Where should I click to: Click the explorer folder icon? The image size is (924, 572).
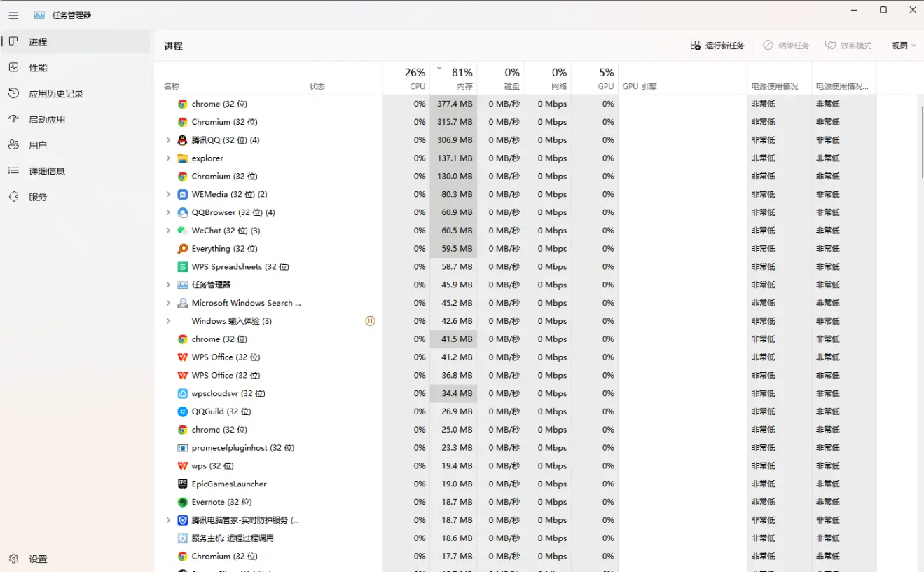(x=182, y=158)
